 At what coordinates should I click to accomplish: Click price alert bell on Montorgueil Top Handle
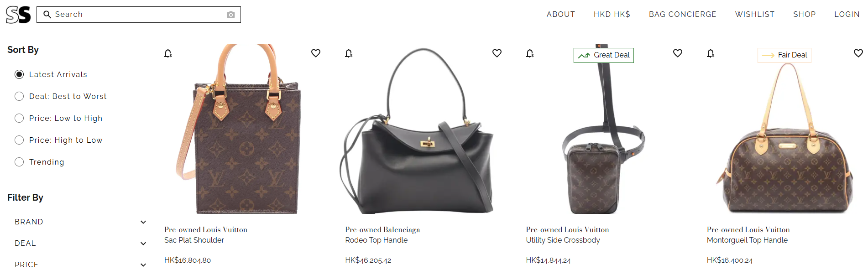point(711,53)
